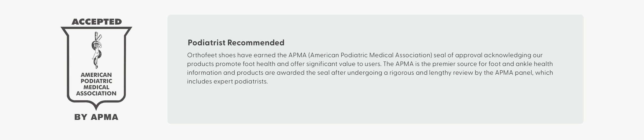Viewport: 644px width, 140px height.
Task: Click empty space in the green info panel
Action: (x=375, y=105)
